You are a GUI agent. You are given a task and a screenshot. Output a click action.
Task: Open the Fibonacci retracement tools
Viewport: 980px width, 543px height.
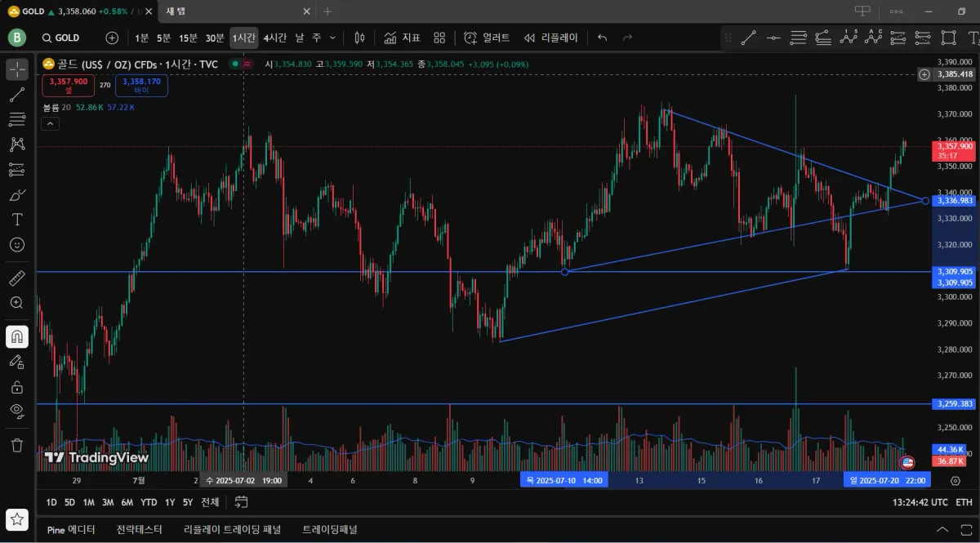click(x=16, y=120)
